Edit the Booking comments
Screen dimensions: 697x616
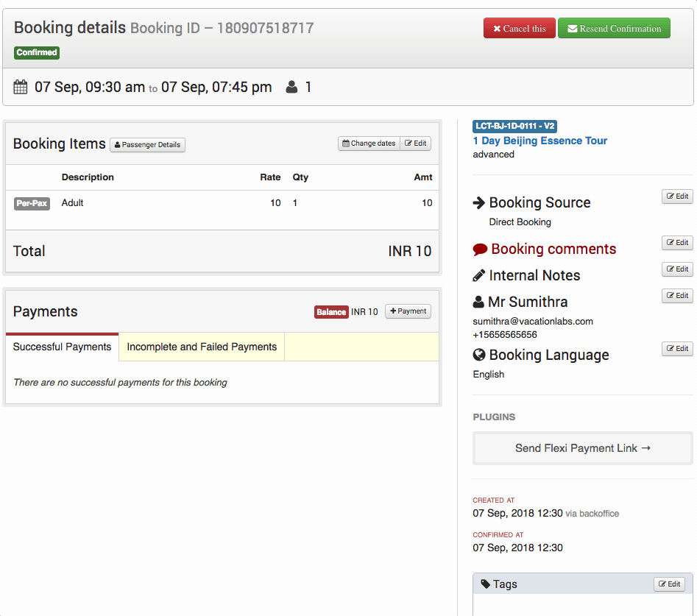[676, 243]
